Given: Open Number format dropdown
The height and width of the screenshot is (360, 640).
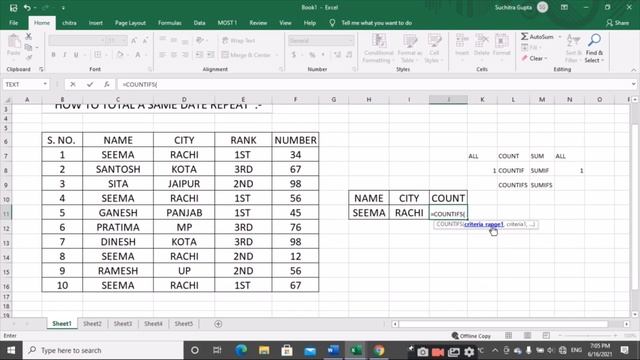Looking at the screenshot, I should pos(351,40).
